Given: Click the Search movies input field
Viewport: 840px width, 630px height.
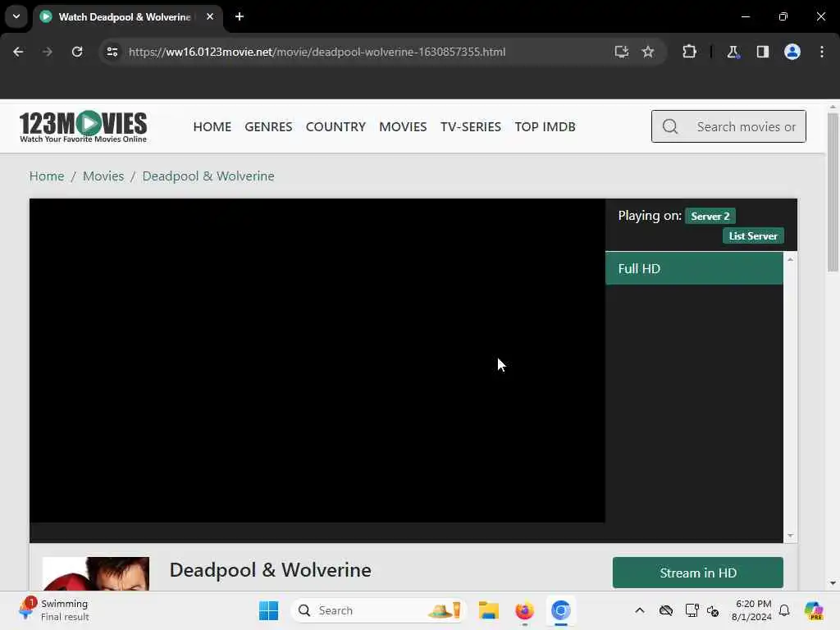Looking at the screenshot, I should [x=728, y=127].
